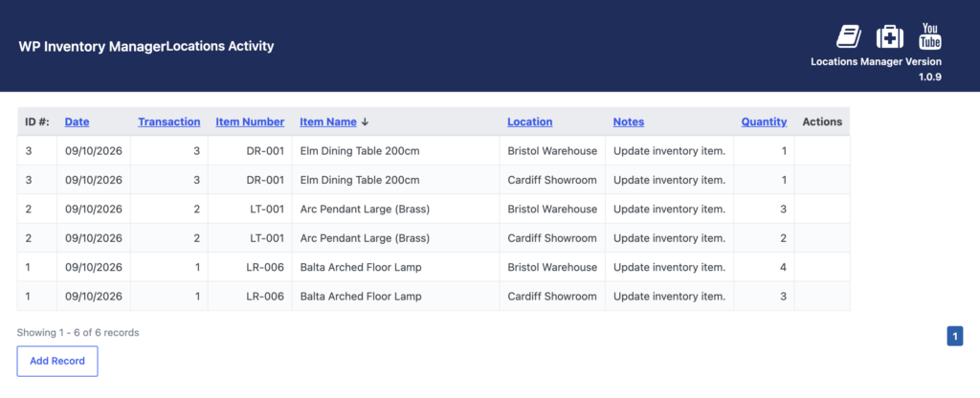Image resolution: width=980 pixels, height=398 pixels.
Task: Click LR-006 in the Cardiff Showroom row
Action: coord(266,297)
